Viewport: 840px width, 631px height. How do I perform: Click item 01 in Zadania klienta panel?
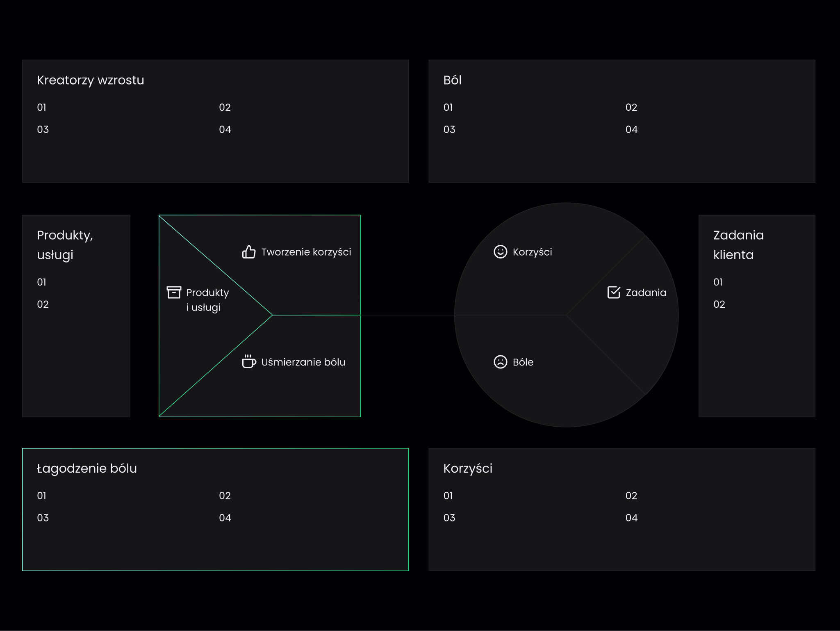pos(718,282)
